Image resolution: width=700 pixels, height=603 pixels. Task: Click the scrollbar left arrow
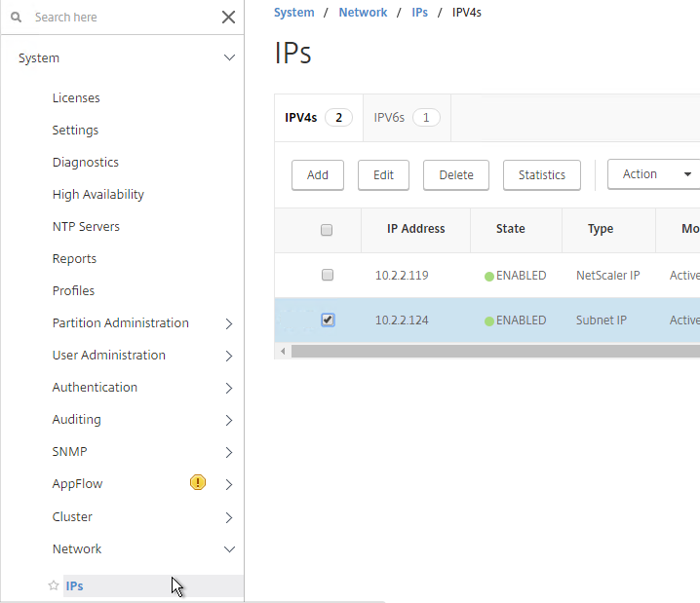tap(283, 352)
